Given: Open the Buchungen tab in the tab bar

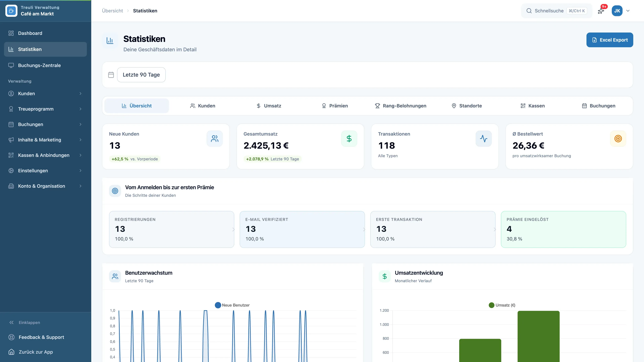Looking at the screenshot, I should 599,106.
